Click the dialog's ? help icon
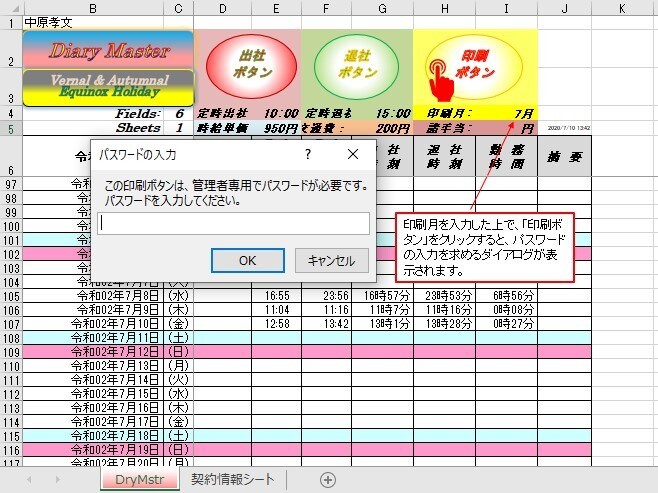 tap(308, 154)
